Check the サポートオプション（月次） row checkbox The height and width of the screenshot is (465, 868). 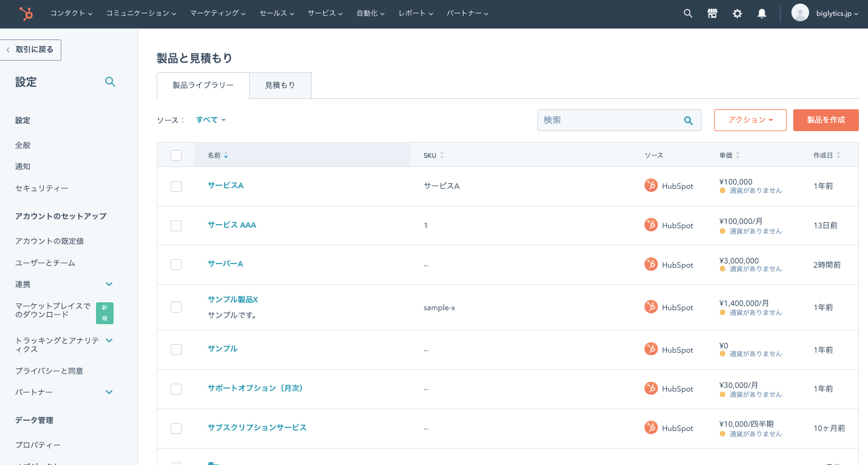[x=176, y=389]
